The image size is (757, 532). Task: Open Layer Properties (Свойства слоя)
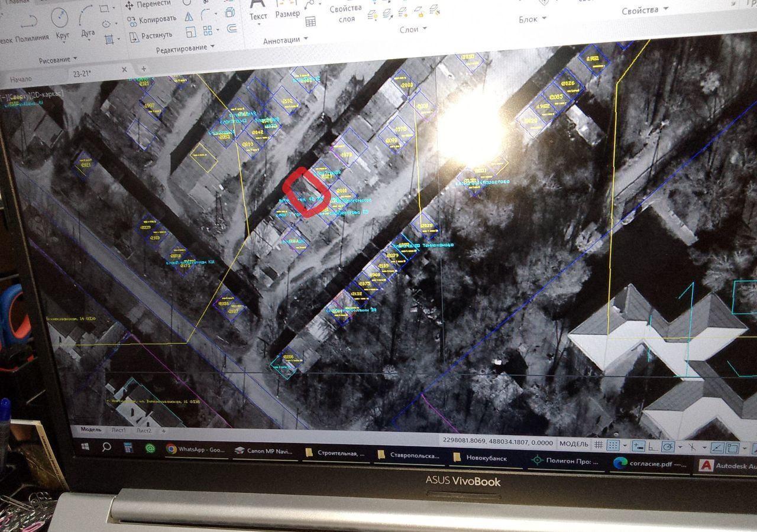coord(346,13)
